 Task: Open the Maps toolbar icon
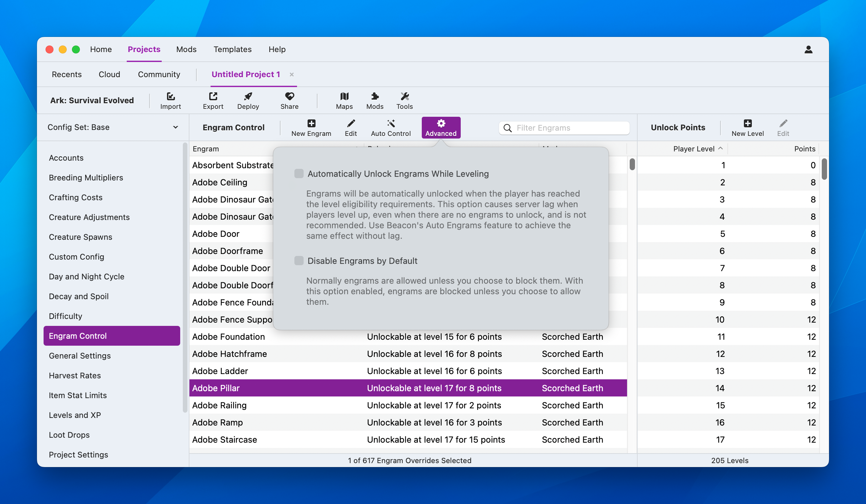click(x=344, y=97)
